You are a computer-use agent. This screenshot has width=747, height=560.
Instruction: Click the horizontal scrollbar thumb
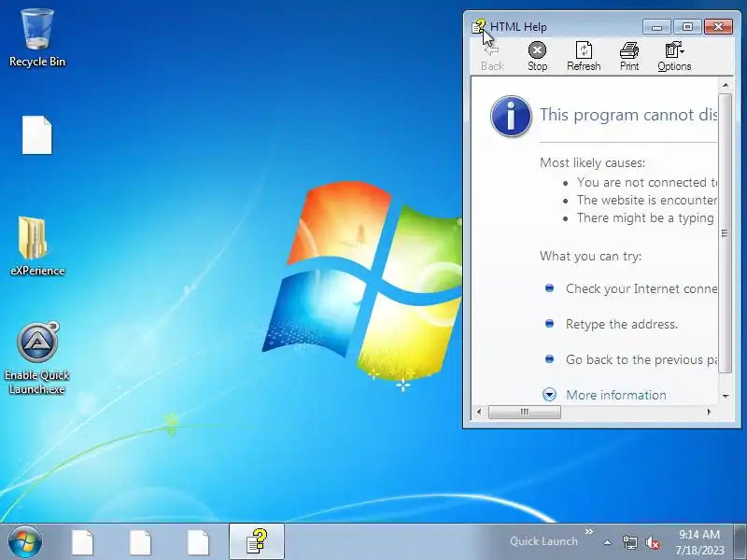[525, 412]
